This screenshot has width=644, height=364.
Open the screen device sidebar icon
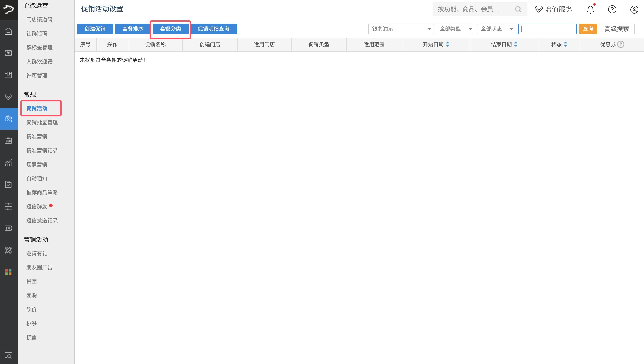[x=8, y=228]
